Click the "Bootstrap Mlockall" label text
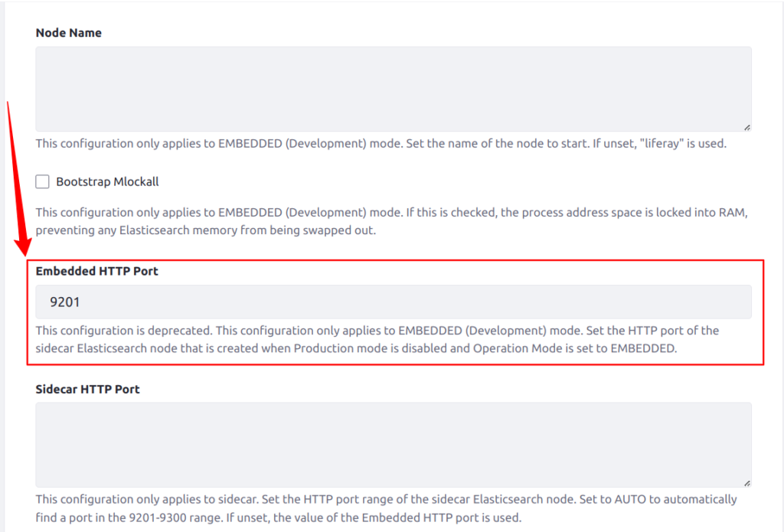784x532 pixels. (x=107, y=182)
